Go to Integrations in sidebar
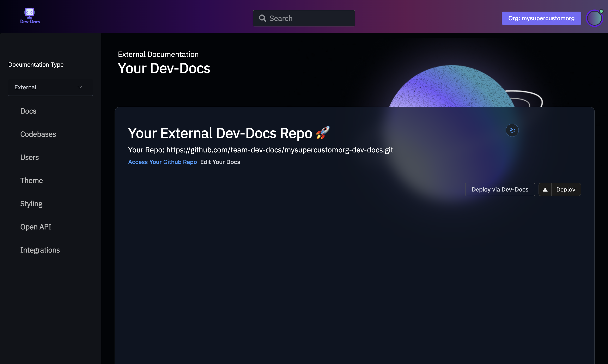This screenshot has height=364, width=608. (x=40, y=250)
